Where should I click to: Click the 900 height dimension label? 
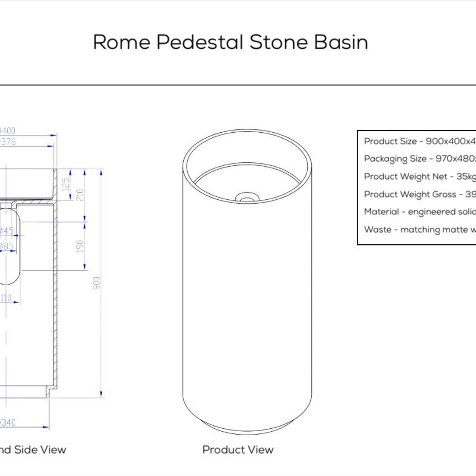coord(97,283)
